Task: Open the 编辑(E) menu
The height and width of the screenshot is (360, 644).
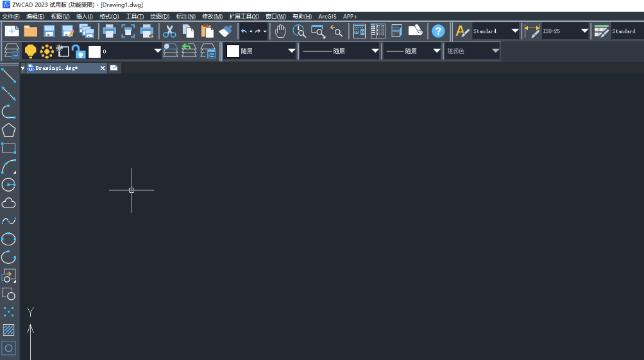Action: (x=35, y=17)
